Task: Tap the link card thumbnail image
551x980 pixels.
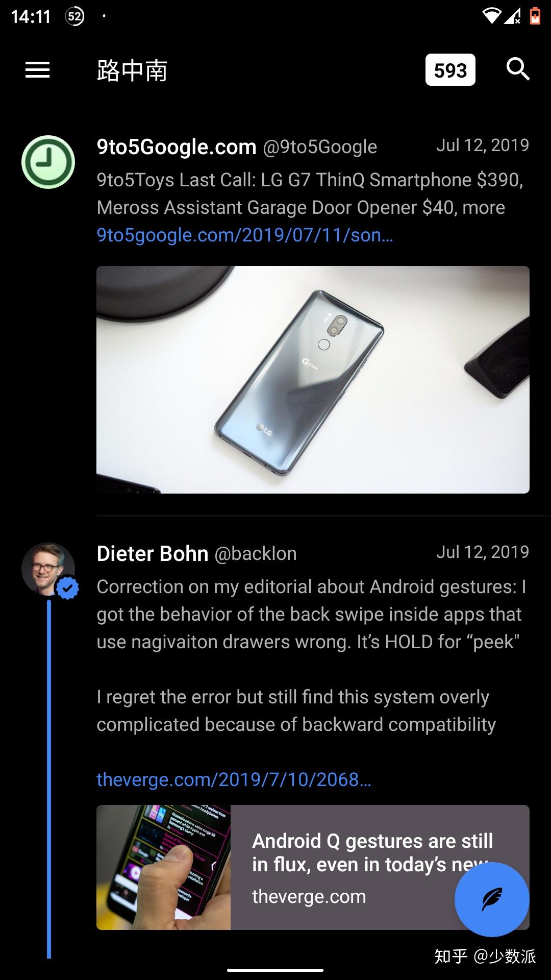Action: pos(163,867)
